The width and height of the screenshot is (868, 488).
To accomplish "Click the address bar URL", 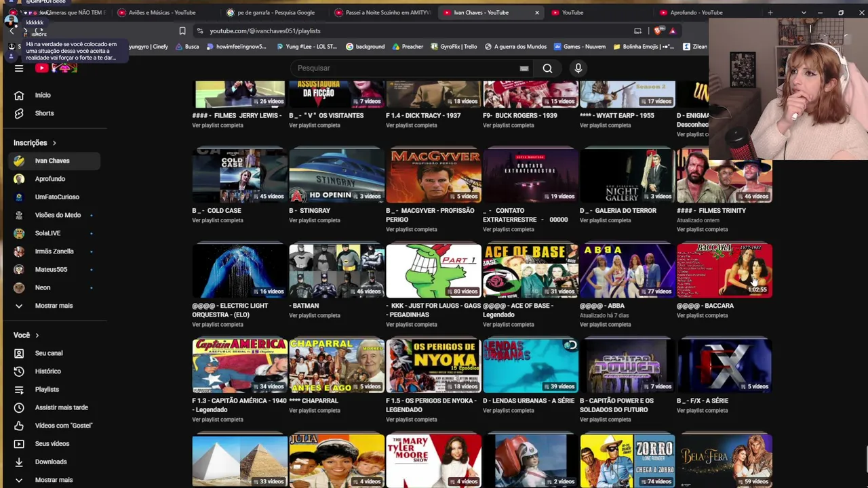I will [x=265, y=30].
